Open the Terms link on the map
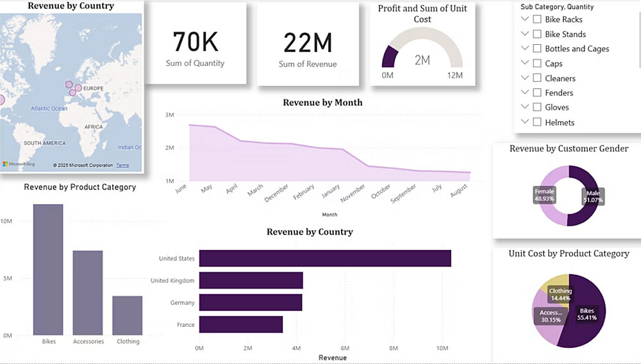 point(122,165)
